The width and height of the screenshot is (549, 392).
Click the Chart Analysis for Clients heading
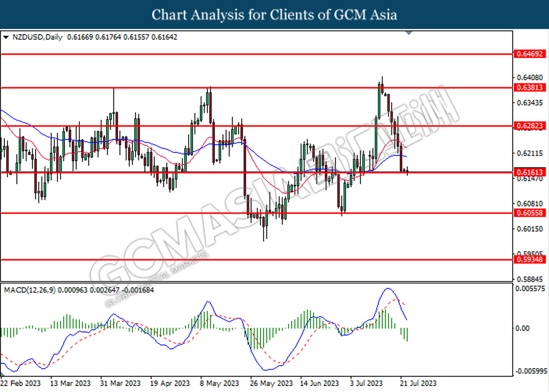274,15
